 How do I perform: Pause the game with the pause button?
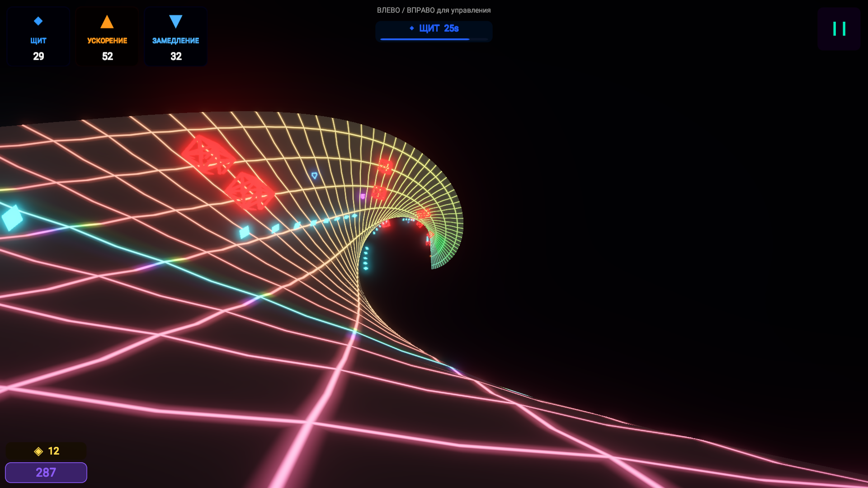tap(839, 29)
